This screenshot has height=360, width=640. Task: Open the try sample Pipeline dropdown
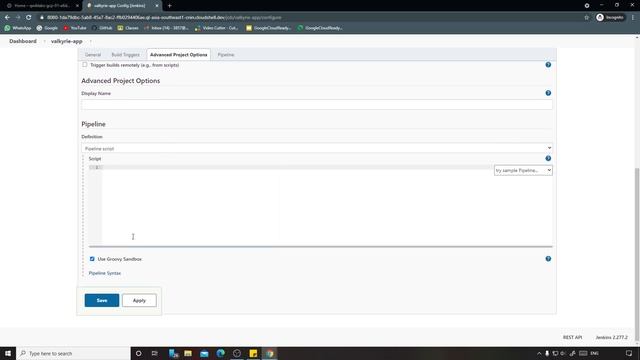pos(523,170)
